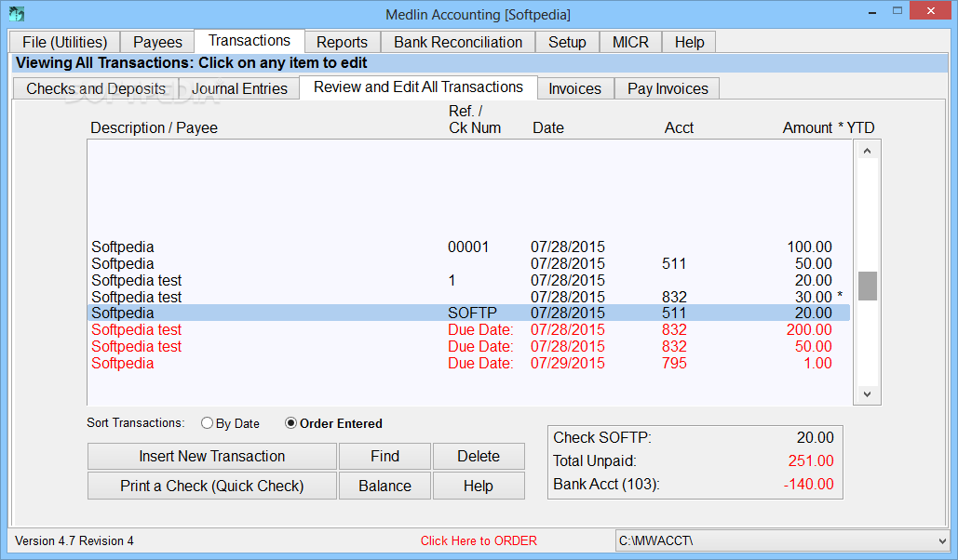Click the Description / Payee column header
This screenshot has height=560, width=958.
point(154,127)
